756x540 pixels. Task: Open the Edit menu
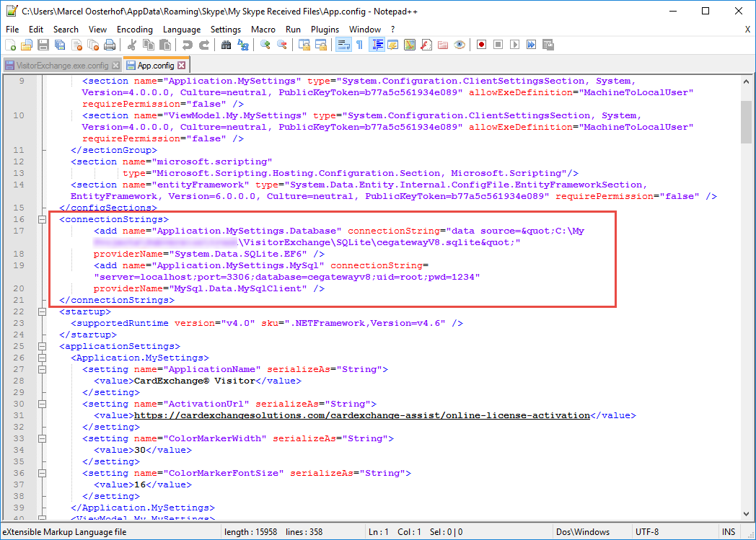[35, 30]
